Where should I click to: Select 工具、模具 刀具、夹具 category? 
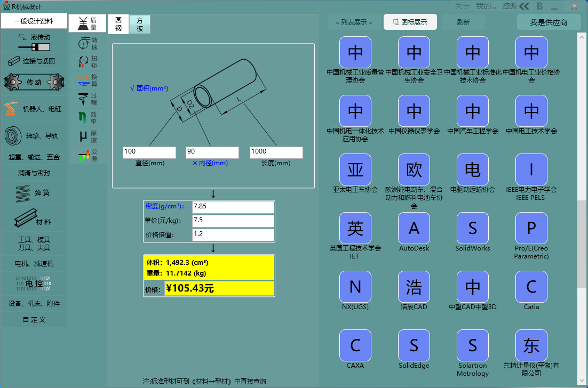tap(34, 244)
